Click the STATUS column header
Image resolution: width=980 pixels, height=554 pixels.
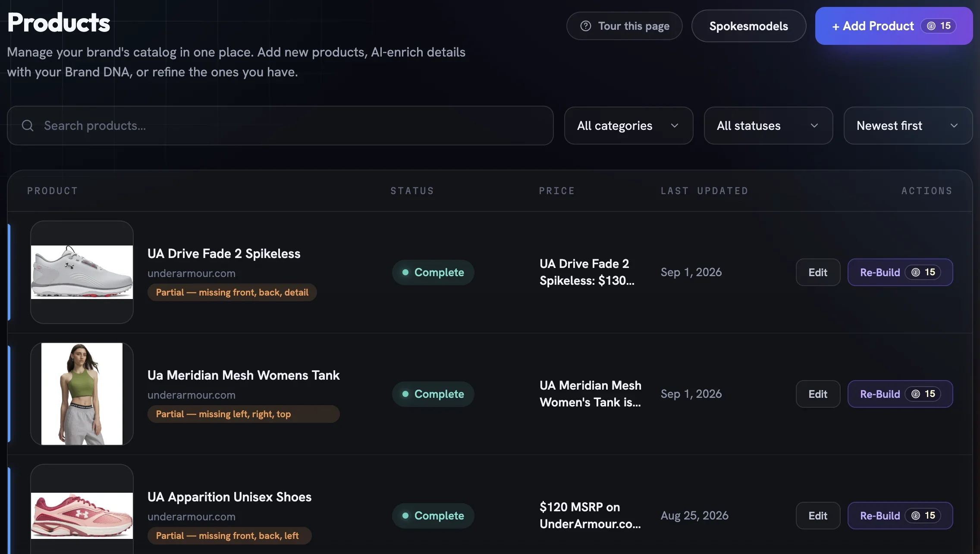coord(412,191)
